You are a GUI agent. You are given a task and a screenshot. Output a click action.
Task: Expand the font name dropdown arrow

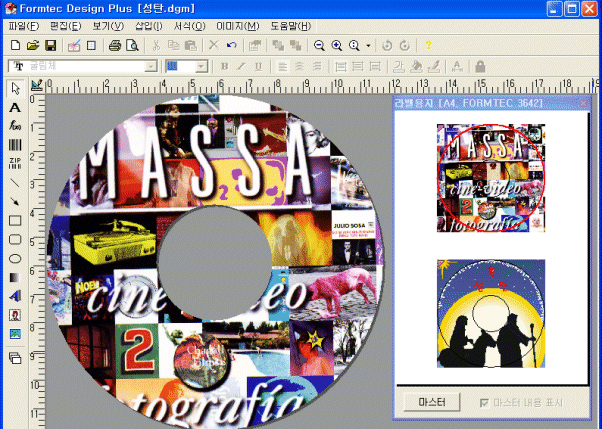(150, 67)
